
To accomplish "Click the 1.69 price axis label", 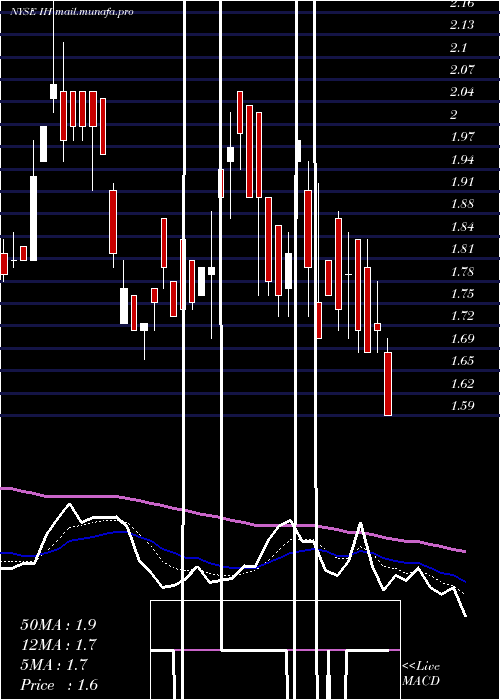I will click(x=462, y=338).
